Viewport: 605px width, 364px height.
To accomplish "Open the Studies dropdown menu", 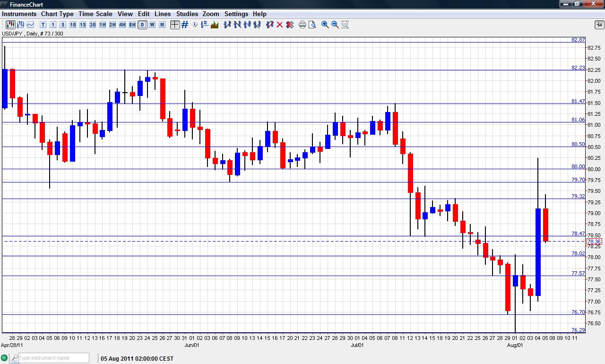I will point(187,14).
